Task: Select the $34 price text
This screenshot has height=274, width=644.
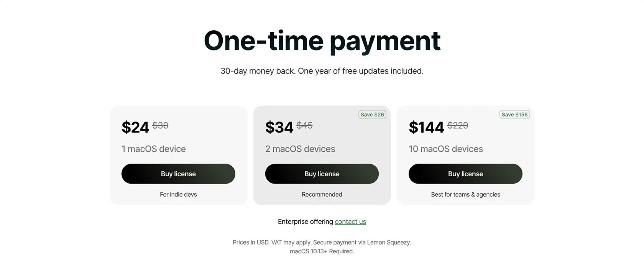Action: (279, 127)
